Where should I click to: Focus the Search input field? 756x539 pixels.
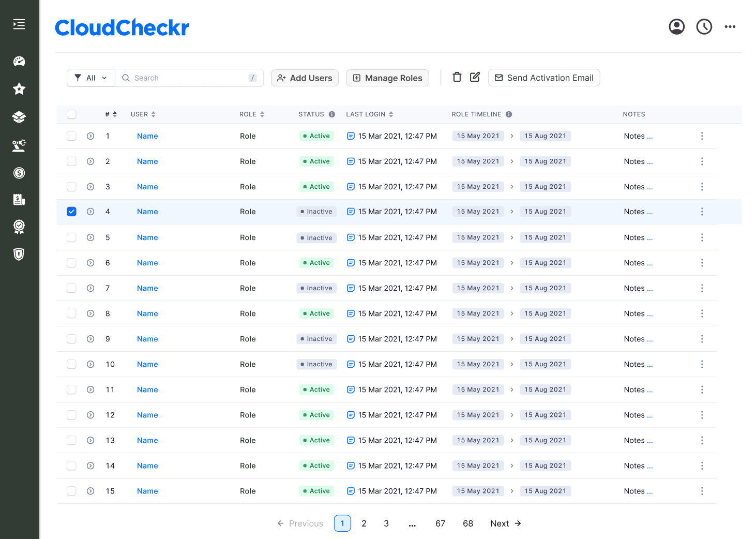189,78
